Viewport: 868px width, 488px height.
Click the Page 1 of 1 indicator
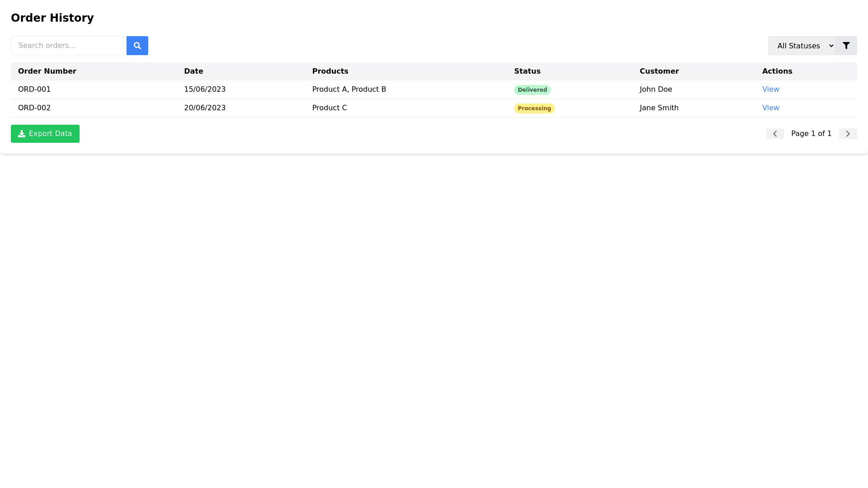[811, 134]
